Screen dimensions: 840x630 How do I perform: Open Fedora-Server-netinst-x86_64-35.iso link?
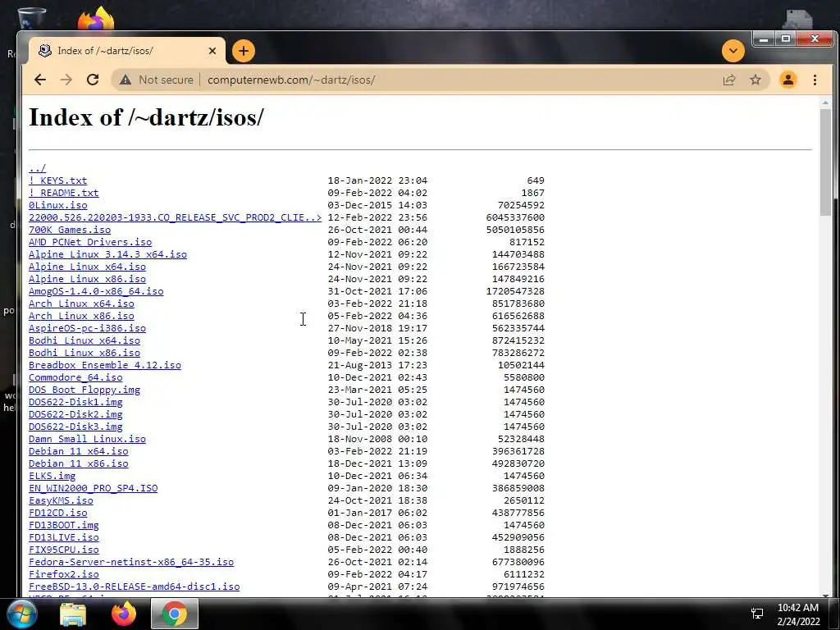[131, 563]
